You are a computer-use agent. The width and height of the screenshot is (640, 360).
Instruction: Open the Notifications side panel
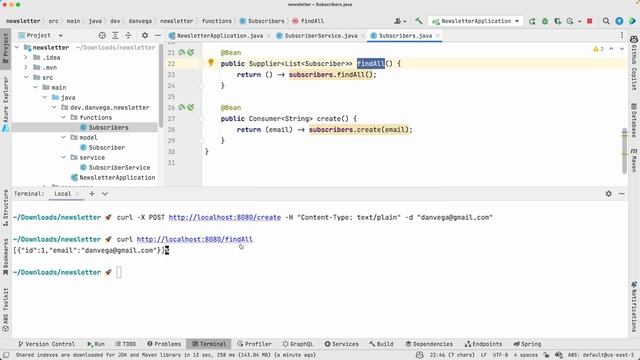click(634, 307)
